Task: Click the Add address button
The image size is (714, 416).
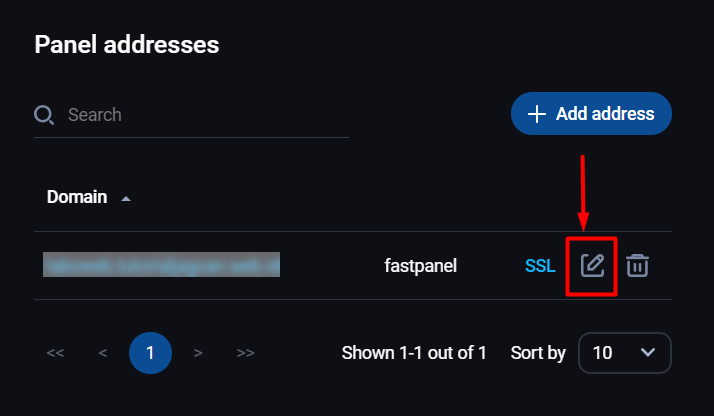Action: click(x=591, y=113)
